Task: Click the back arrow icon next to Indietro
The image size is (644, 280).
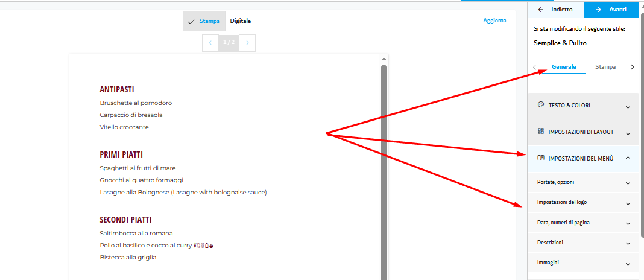Action: point(540,10)
